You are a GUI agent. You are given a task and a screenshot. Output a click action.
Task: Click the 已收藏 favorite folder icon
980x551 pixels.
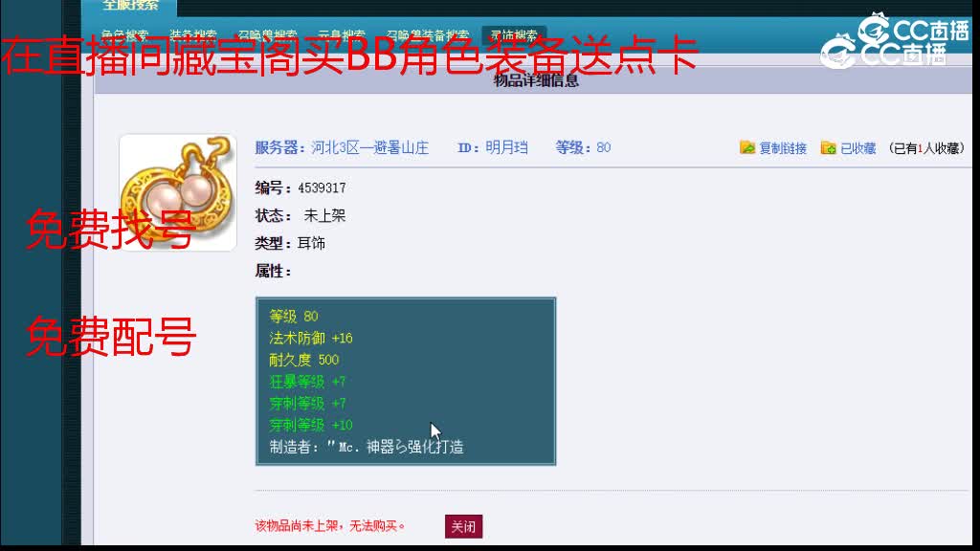[x=828, y=147]
